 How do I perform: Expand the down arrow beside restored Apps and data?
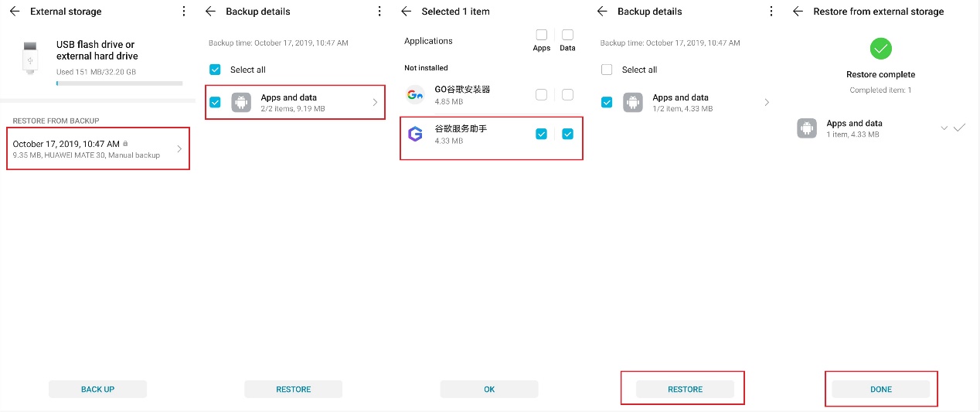click(x=944, y=128)
